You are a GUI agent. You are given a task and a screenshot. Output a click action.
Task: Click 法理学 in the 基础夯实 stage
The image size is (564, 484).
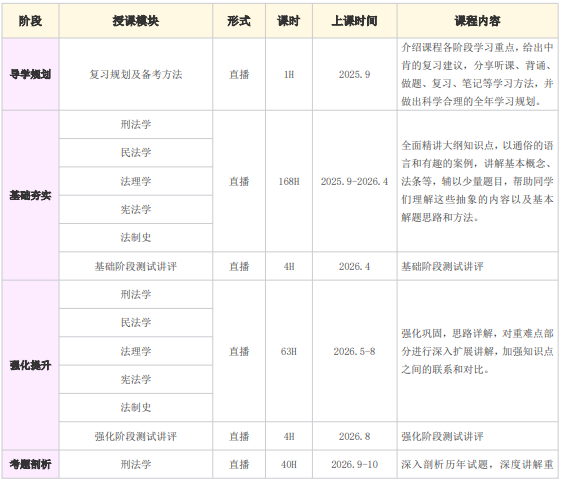coord(136,181)
